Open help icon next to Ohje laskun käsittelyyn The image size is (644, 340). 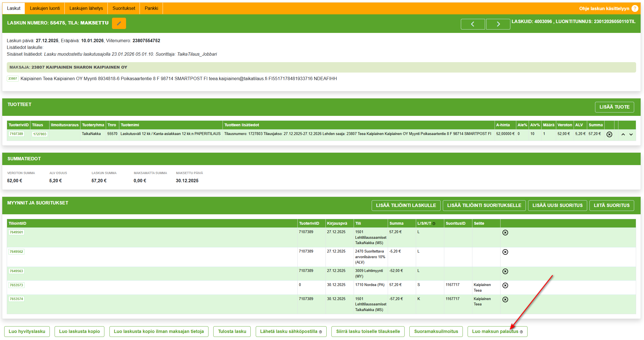(x=635, y=8)
